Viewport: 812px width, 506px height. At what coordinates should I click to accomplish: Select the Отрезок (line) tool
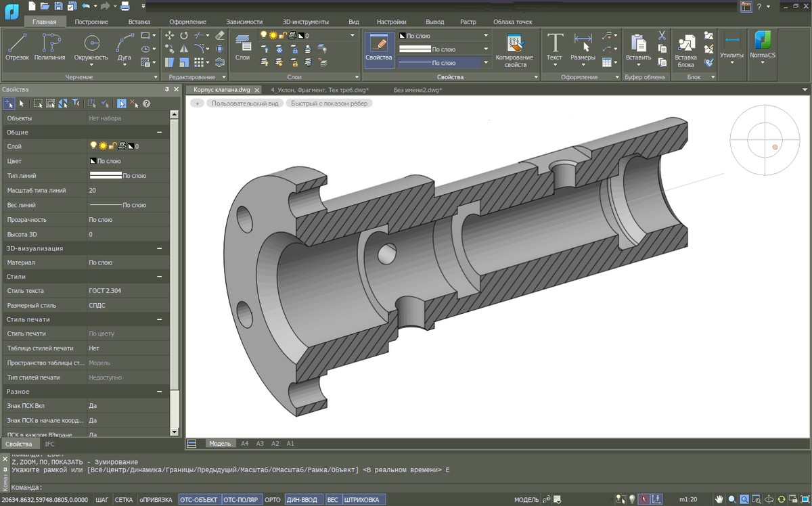(17, 47)
